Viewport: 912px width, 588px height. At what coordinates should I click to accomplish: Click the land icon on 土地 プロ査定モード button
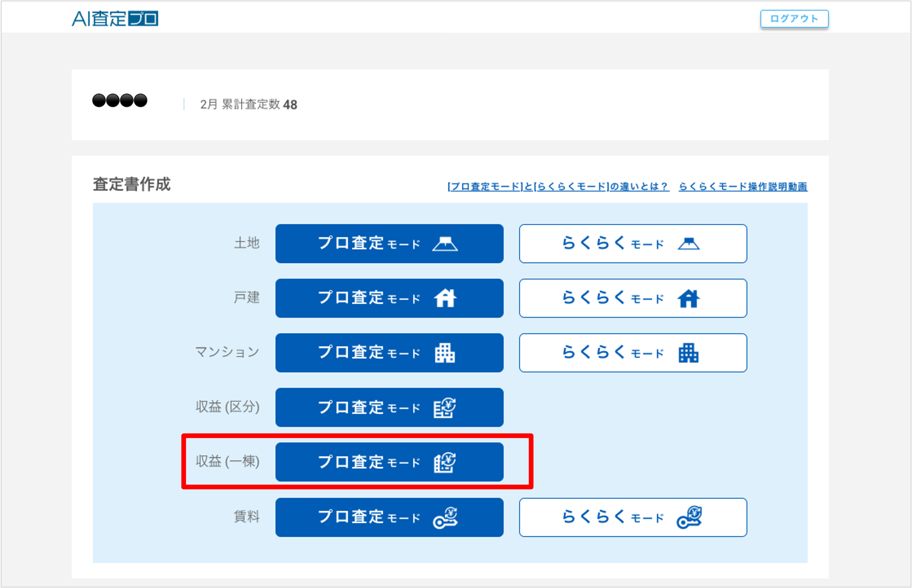tap(445, 244)
